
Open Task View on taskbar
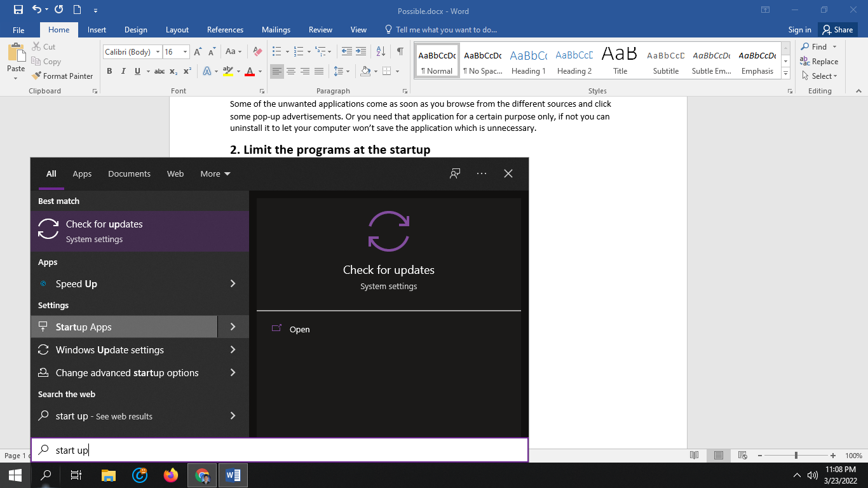[x=76, y=475]
